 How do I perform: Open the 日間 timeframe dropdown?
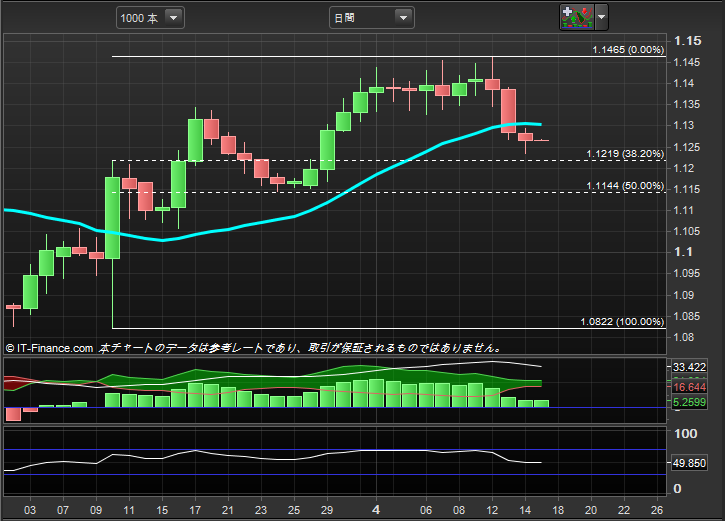(x=371, y=18)
